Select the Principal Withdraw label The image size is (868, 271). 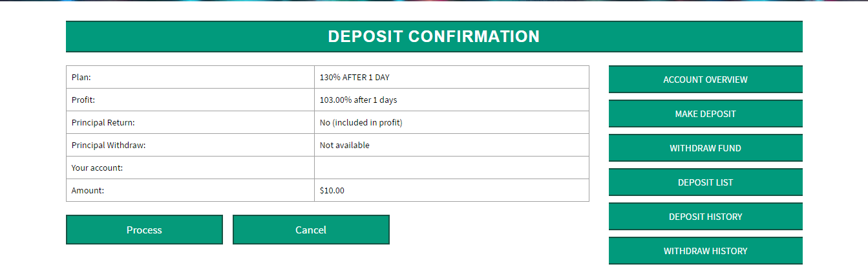click(x=109, y=145)
